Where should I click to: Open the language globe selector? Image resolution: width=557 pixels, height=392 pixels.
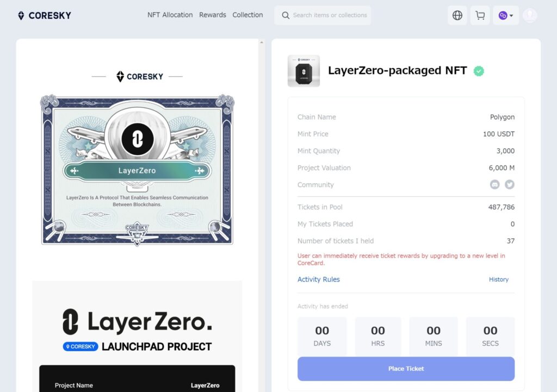click(x=457, y=15)
